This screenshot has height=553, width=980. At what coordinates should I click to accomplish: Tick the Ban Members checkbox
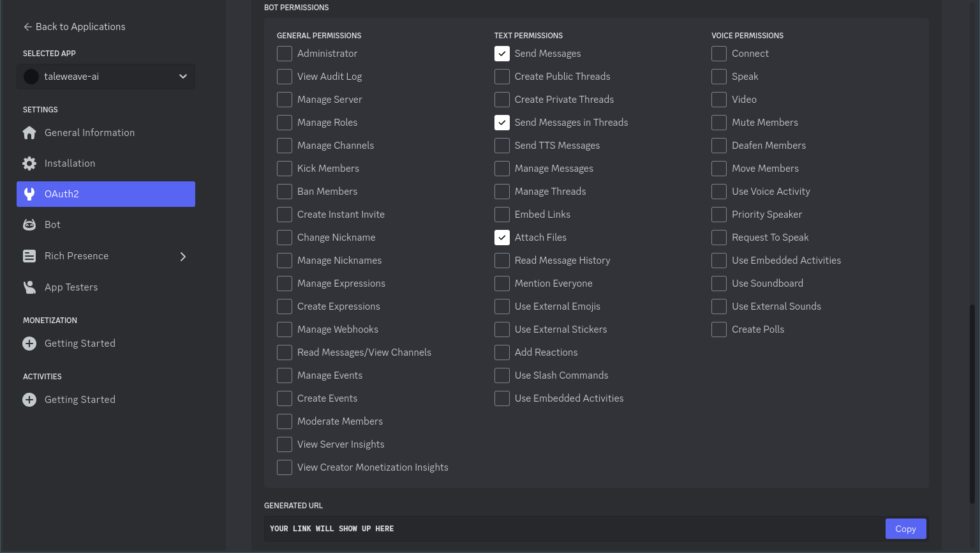(285, 192)
